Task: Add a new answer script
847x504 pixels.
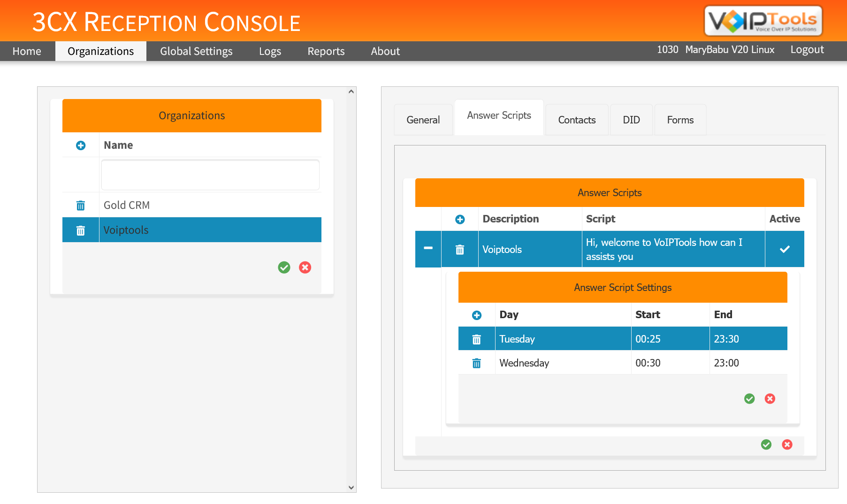Action: tap(460, 219)
